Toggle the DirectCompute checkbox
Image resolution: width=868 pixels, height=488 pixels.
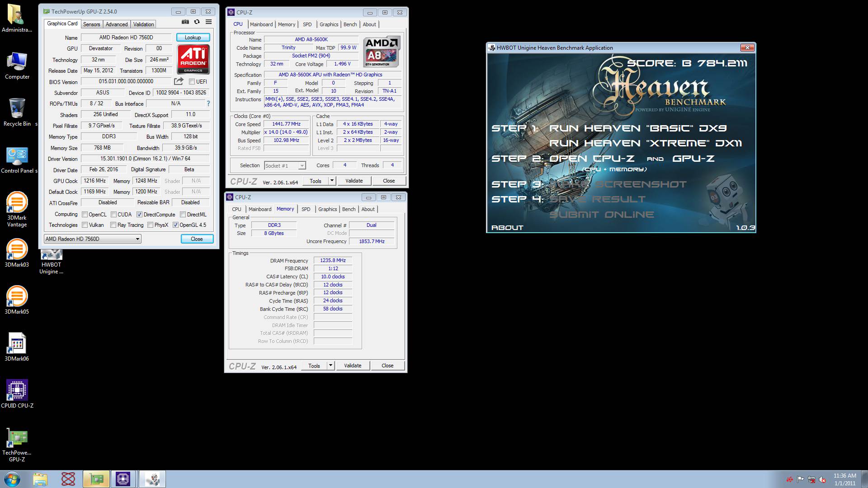pos(139,215)
